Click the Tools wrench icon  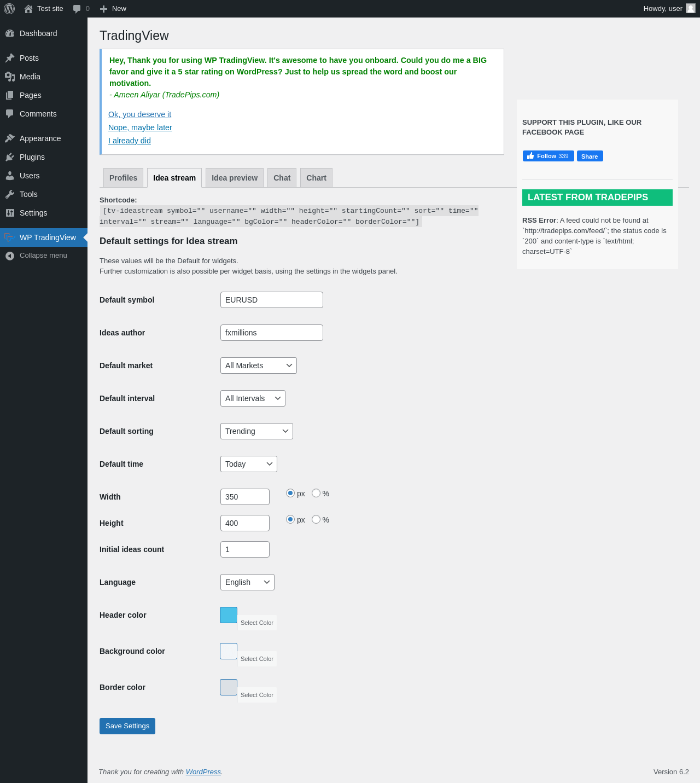click(x=10, y=194)
